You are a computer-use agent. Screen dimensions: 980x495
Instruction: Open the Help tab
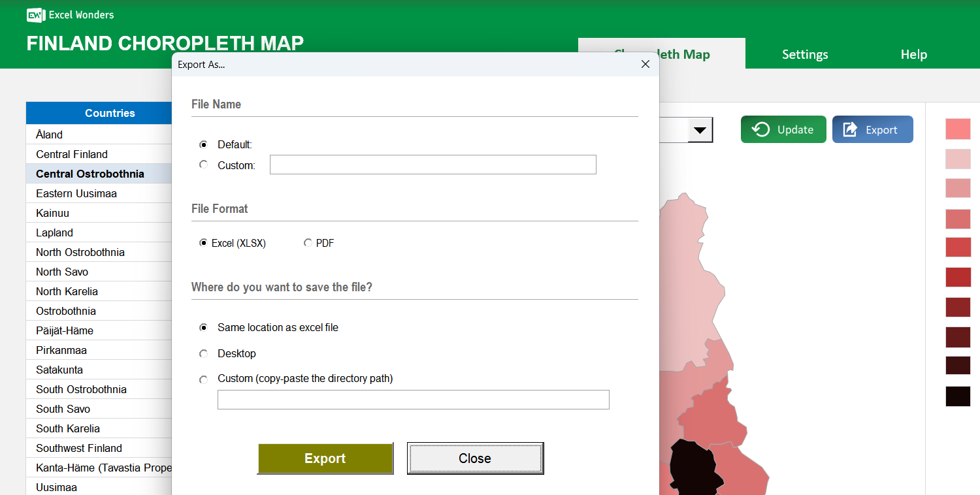[913, 54]
